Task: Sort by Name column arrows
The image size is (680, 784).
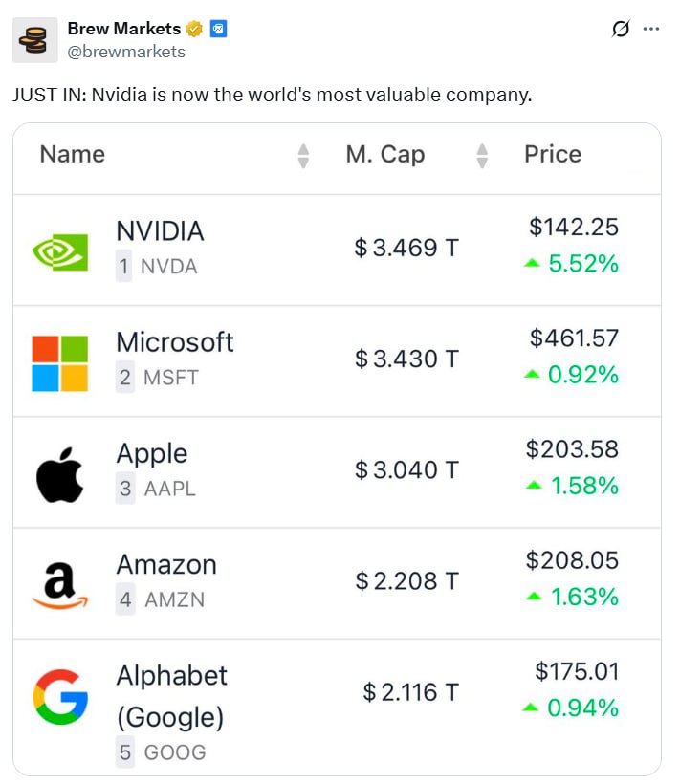Action: click(303, 156)
